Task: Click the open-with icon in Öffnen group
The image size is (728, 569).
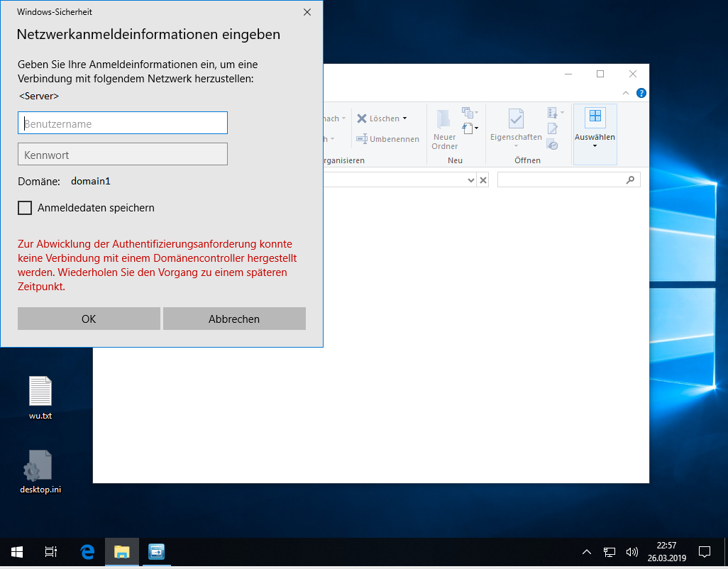Action: point(553,113)
